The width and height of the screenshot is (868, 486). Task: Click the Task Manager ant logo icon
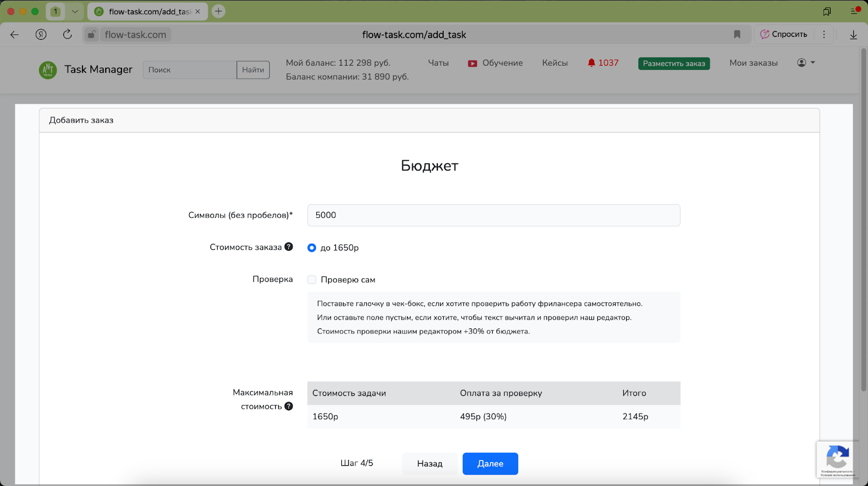click(48, 70)
